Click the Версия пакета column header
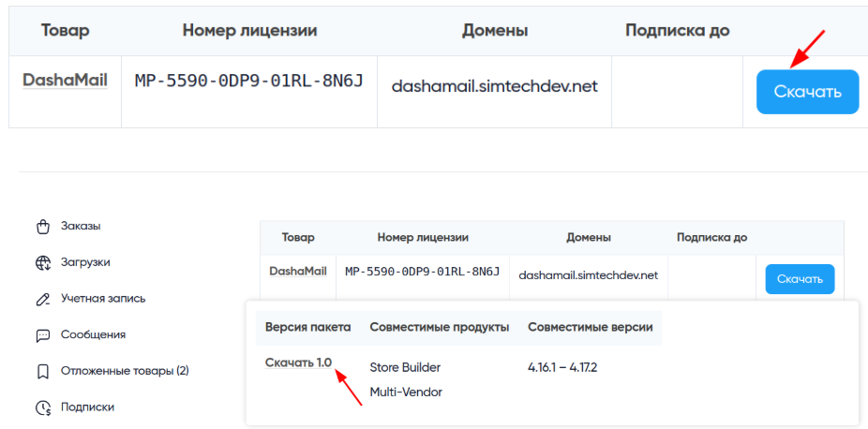Screen dimensions: 868x429 point(307,327)
